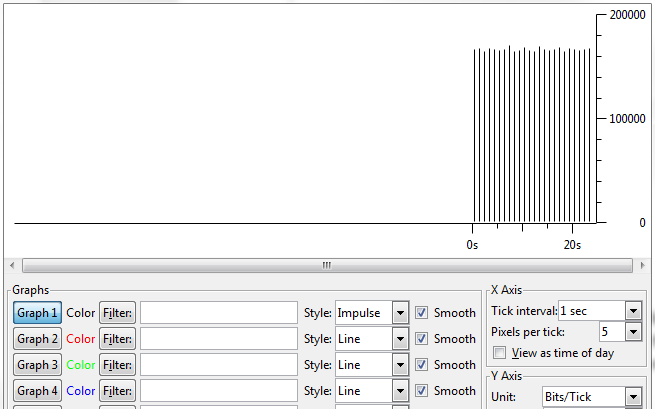Open the Graph 2 Filter dialog
The height and width of the screenshot is (409, 655).
click(x=117, y=338)
